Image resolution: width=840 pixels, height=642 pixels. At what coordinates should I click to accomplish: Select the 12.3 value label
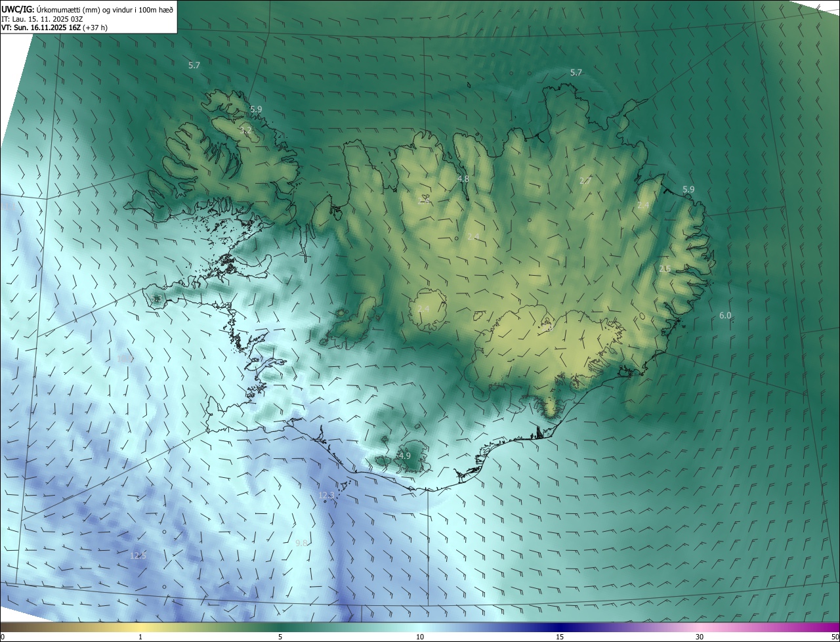tap(326, 495)
